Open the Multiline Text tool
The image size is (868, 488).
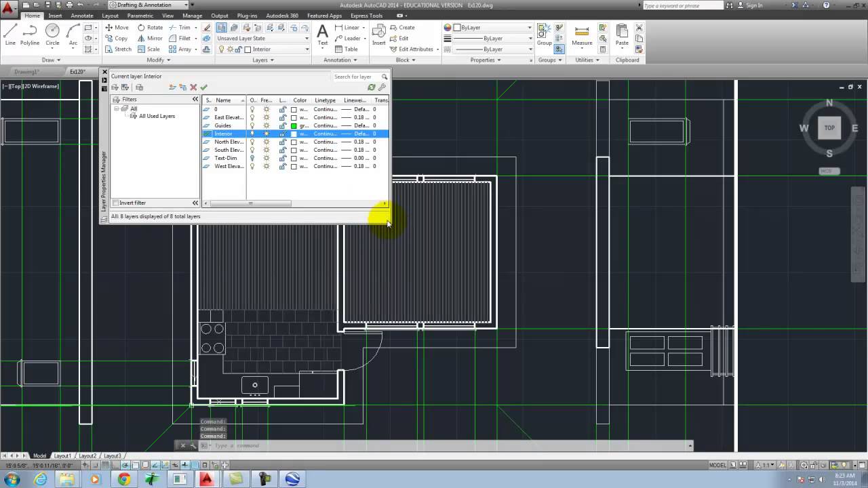(x=322, y=33)
